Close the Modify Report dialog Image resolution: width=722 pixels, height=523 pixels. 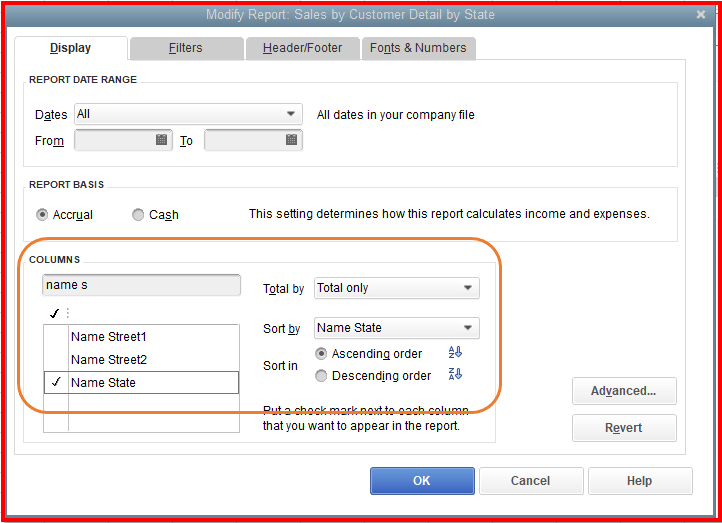700,15
